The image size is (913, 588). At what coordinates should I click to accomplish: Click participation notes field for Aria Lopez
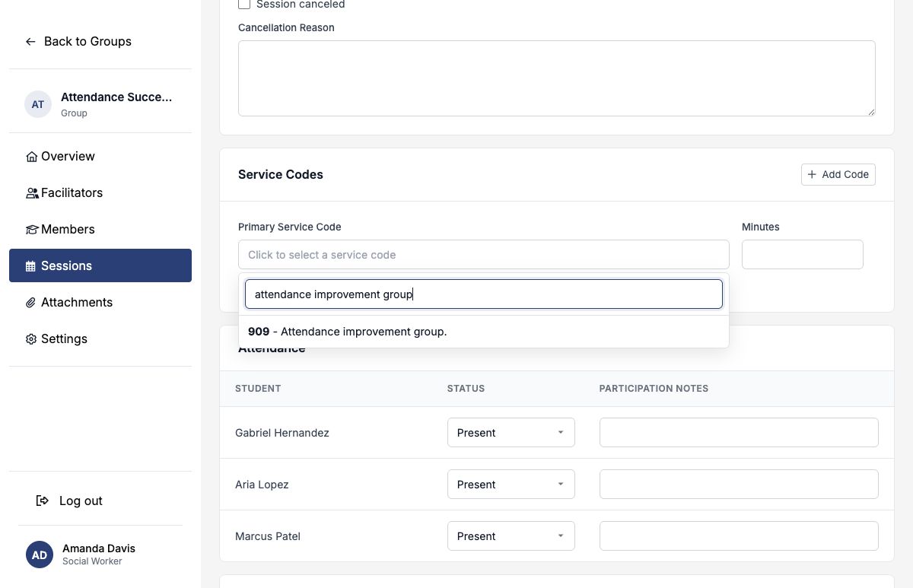coord(739,485)
